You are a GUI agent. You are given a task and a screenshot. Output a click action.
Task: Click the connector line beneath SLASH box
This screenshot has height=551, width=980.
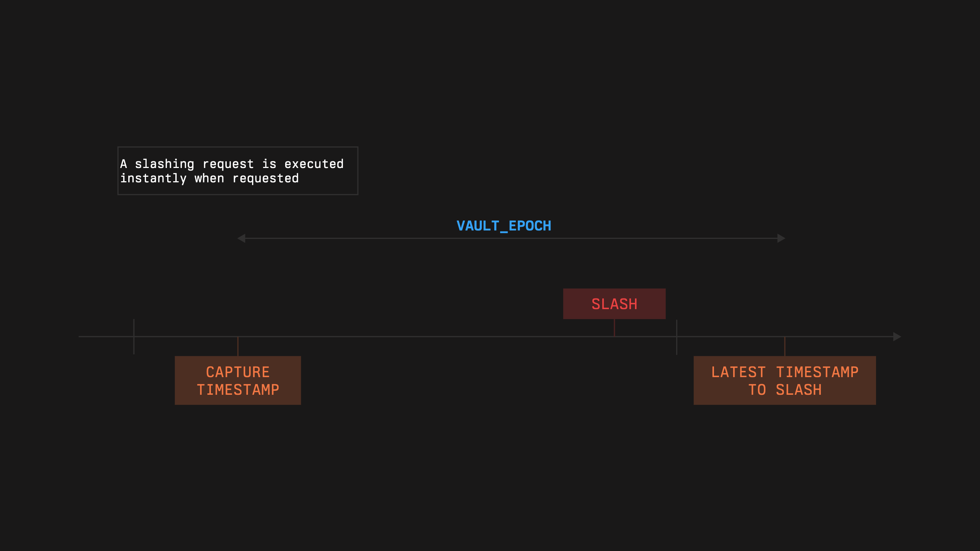coord(614,327)
